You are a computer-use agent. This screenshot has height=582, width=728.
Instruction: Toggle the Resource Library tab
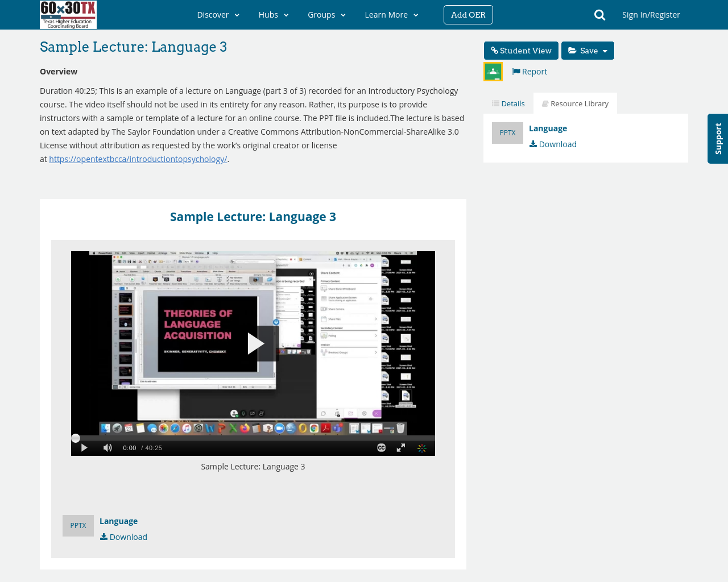tap(575, 102)
